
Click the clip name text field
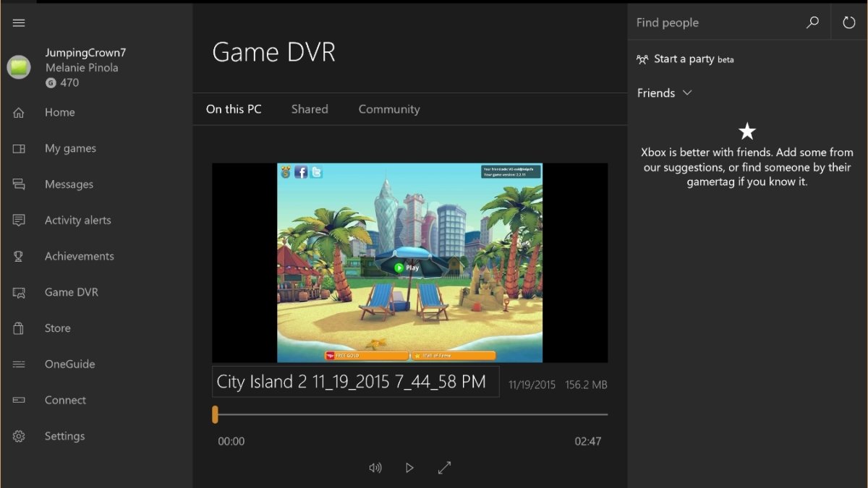tap(355, 382)
